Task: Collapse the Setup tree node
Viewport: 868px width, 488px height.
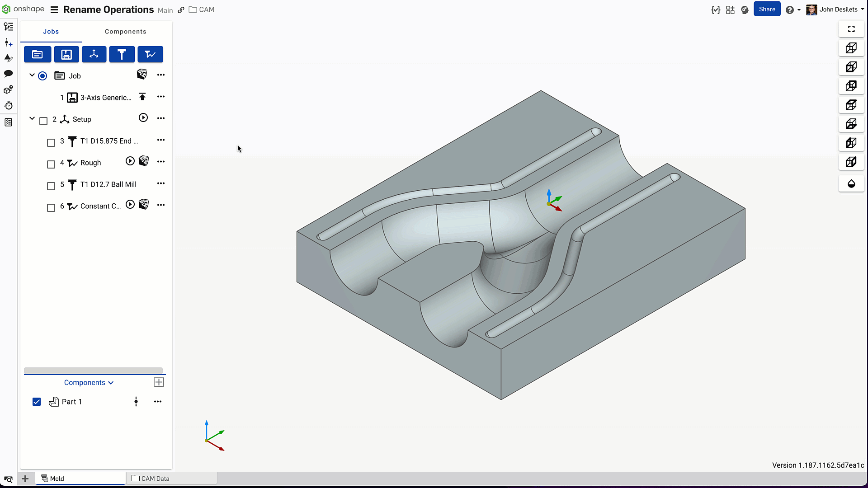Action: tap(32, 118)
